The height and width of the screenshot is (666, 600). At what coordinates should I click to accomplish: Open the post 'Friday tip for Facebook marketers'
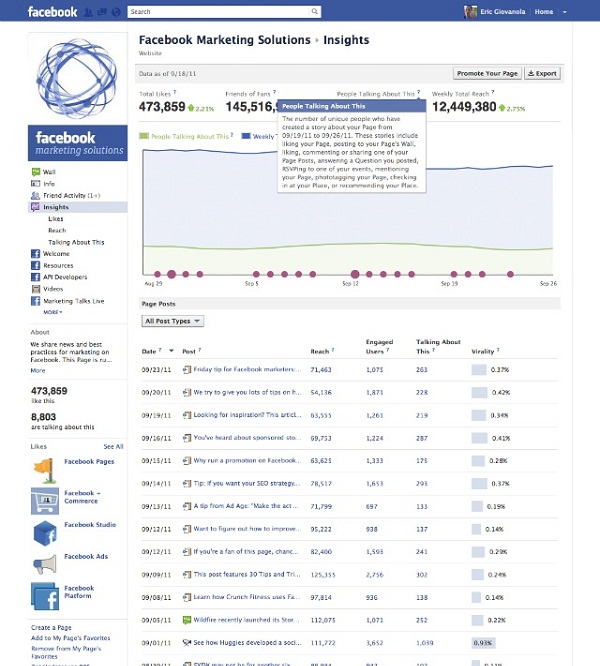247,370
